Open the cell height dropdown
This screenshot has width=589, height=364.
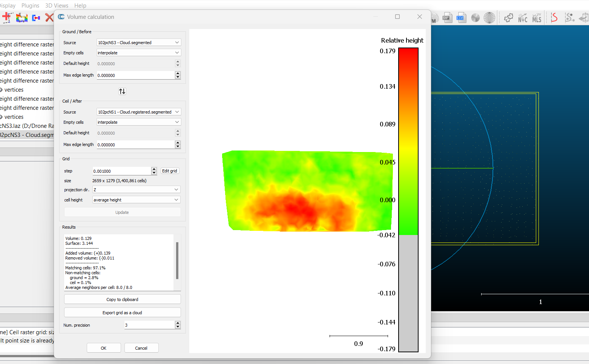[x=136, y=200]
